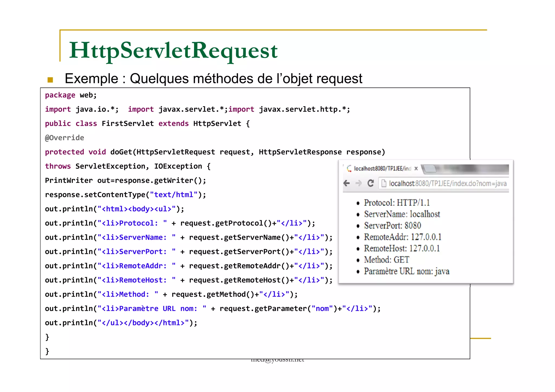The height and width of the screenshot is (392, 555).
Task: Reload the page with the refresh icon
Action: tap(371, 183)
